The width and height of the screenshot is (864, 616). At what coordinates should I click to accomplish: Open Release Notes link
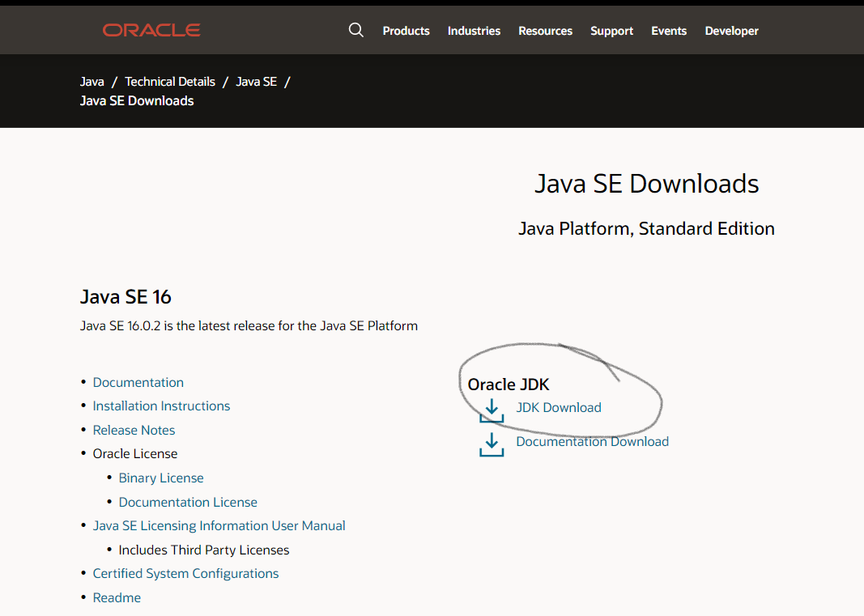[x=134, y=431]
